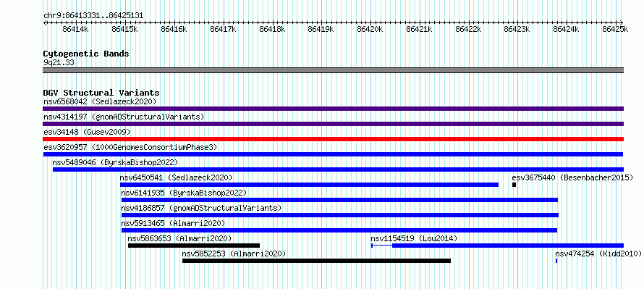Select the black nsv5852253 variant bar
Screen dimensions: 644x289
pos(317,261)
